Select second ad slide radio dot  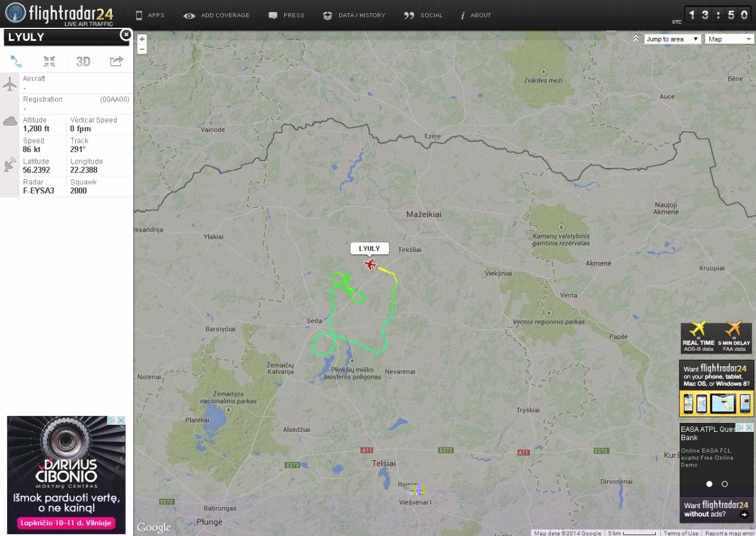pyautogui.click(x=724, y=484)
